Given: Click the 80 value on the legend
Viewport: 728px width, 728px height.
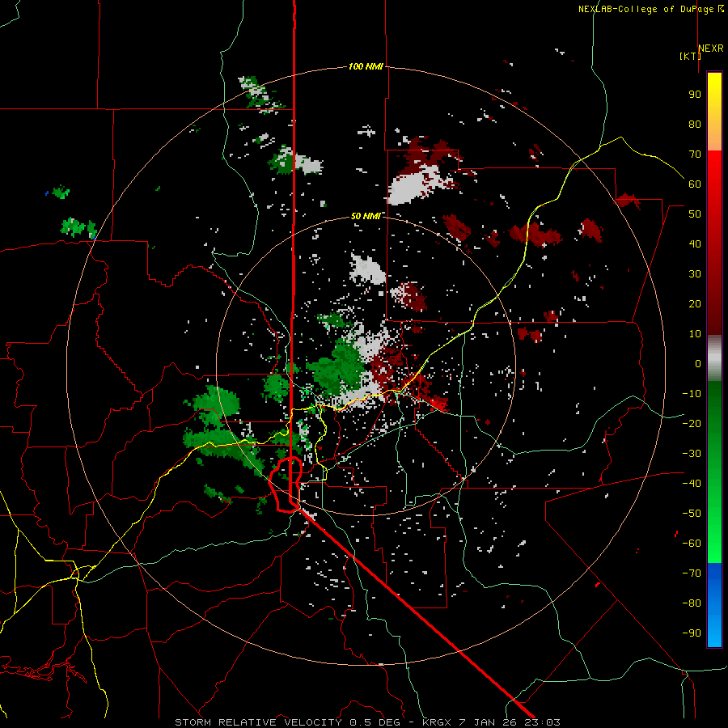Looking at the screenshot, I should coord(695,124).
